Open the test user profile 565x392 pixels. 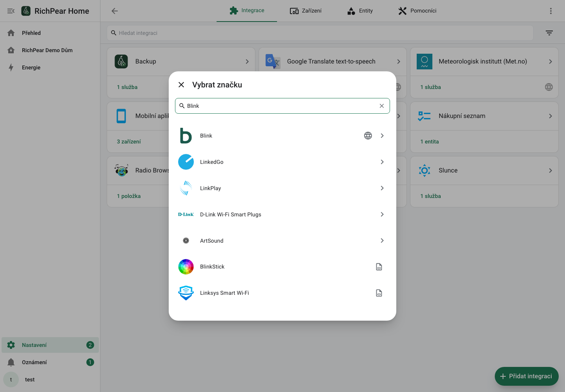pos(50,379)
